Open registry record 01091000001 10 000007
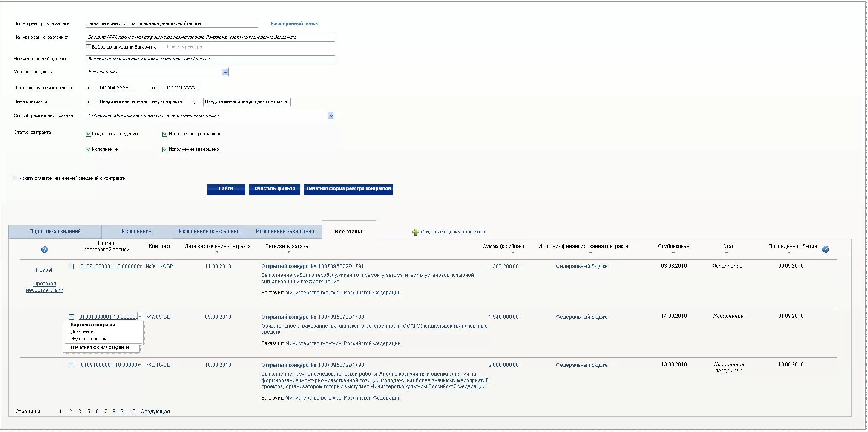Viewport: 868px width, 432px height. [110, 366]
